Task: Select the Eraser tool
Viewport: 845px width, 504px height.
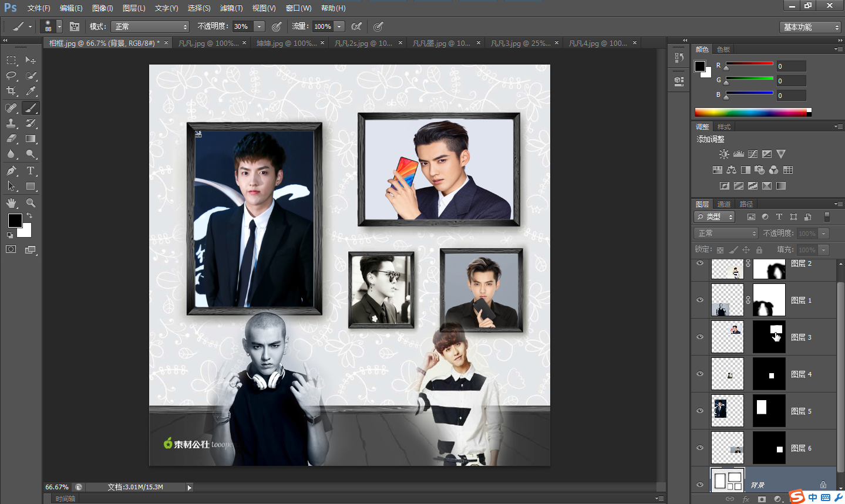Action: pyautogui.click(x=11, y=139)
